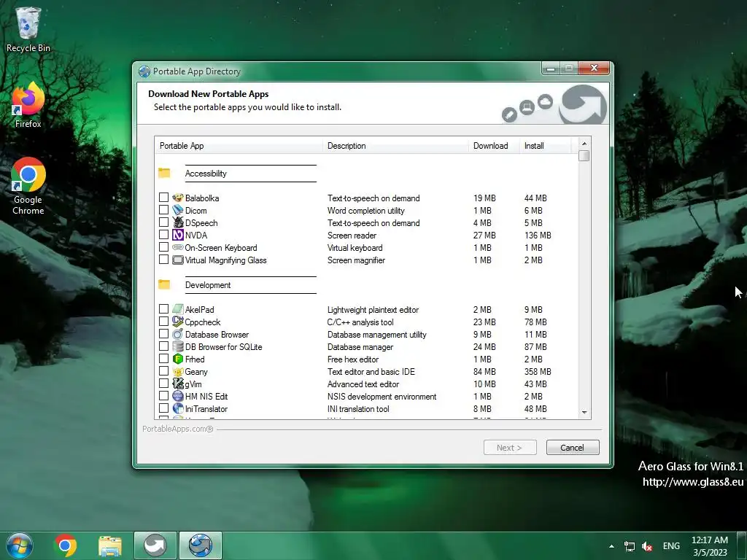This screenshot has width=747, height=560.
Task: Click the 'Word completion utility' description
Action: (x=366, y=211)
